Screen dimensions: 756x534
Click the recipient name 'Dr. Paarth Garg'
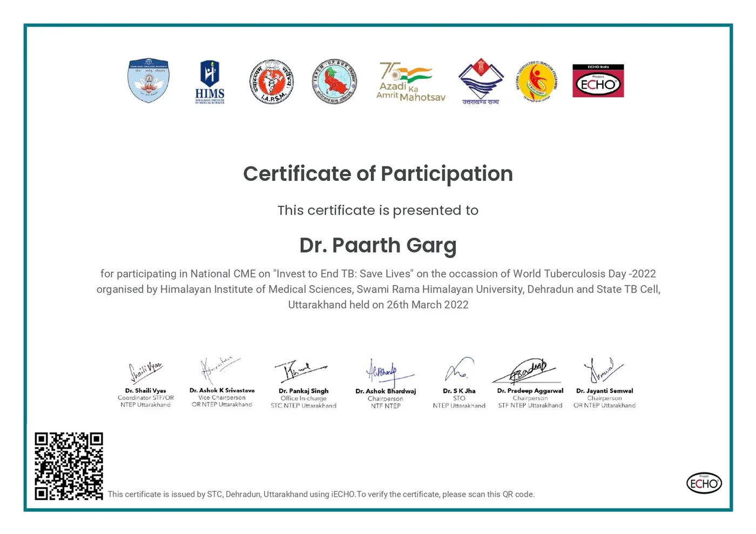pyautogui.click(x=378, y=245)
